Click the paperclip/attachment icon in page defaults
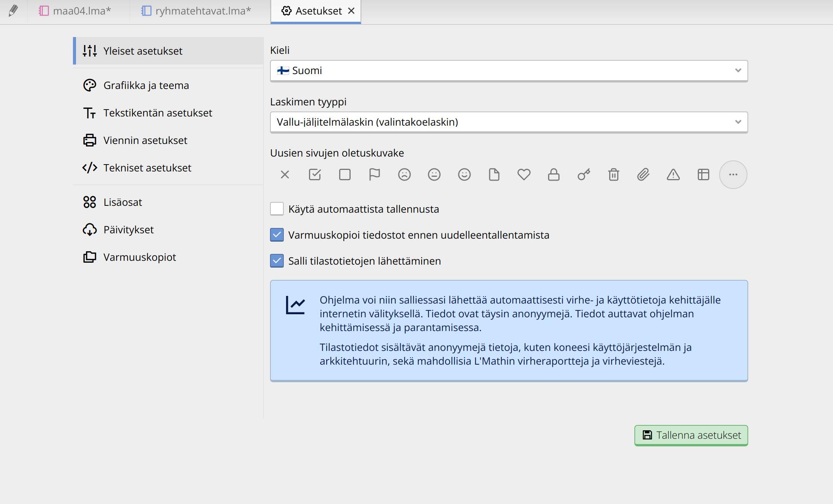This screenshot has width=833, height=504. tap(642, 174)
